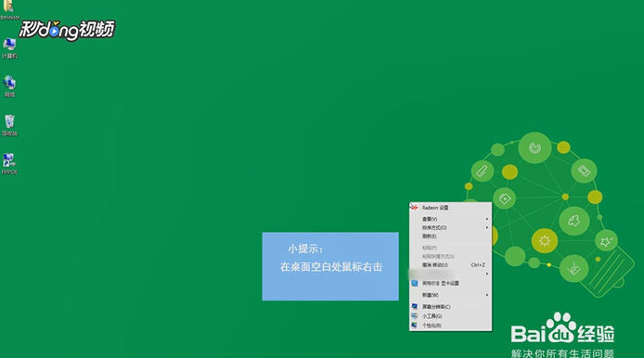Image resolution: width=644 pixels, height=358 pixels.
Task: Click the greyed 粘贴快捷方式(S) menu entry
Action: click(x=451, y=257)
